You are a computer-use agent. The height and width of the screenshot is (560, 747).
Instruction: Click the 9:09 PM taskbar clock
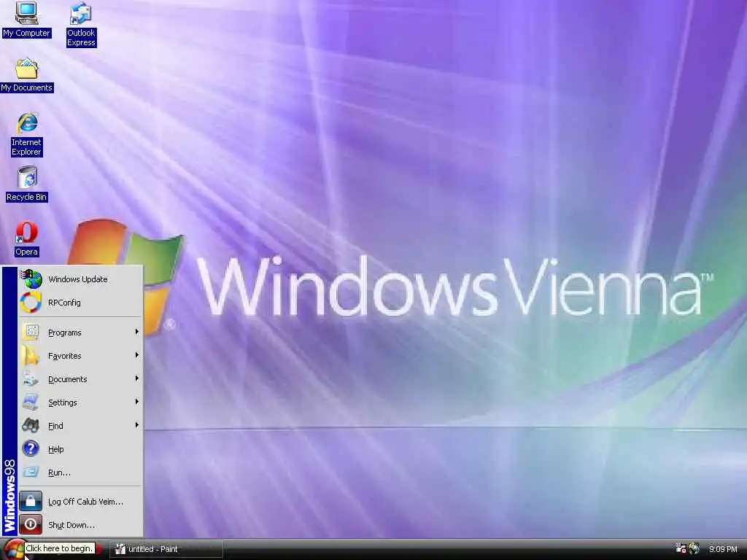click(x=723, y=549)
